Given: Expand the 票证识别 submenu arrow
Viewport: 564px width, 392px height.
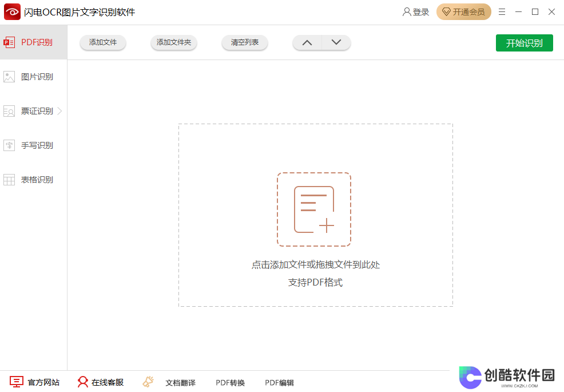Looking at the screenshot, I should tap(59, 111).
